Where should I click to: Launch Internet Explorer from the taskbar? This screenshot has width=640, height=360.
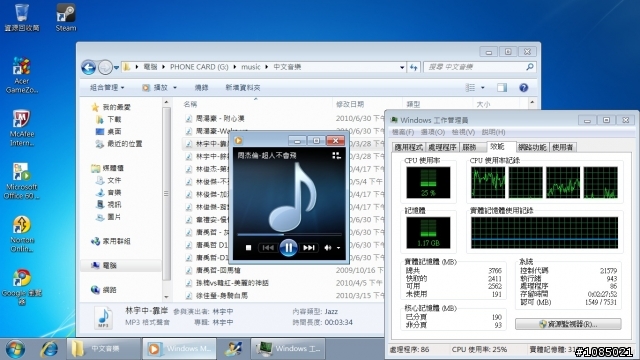pos(49,349)
